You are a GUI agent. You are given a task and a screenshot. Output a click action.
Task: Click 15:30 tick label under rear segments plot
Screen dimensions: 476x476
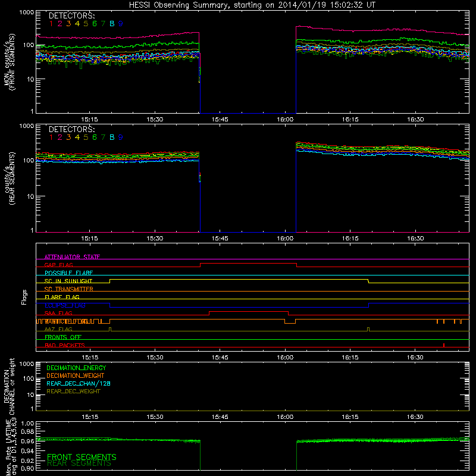point(155,239)
